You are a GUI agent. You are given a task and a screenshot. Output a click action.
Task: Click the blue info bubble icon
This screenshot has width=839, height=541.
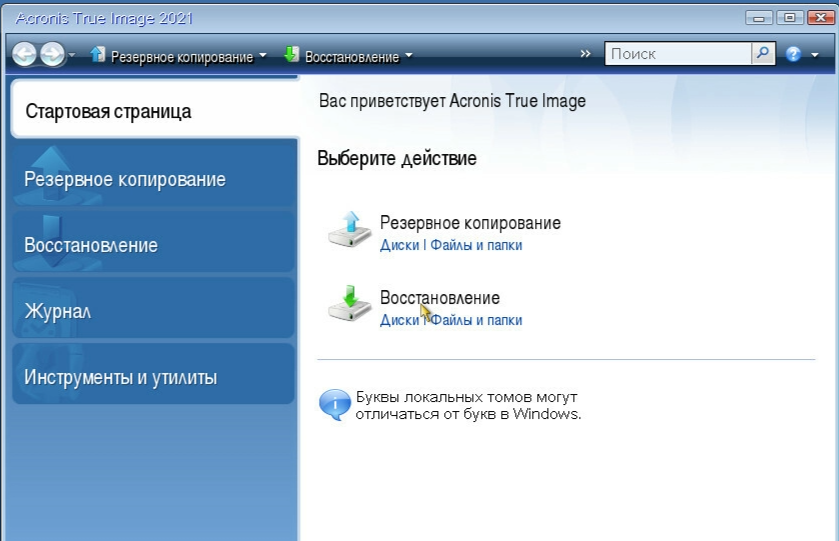click(x=335, y=405)
